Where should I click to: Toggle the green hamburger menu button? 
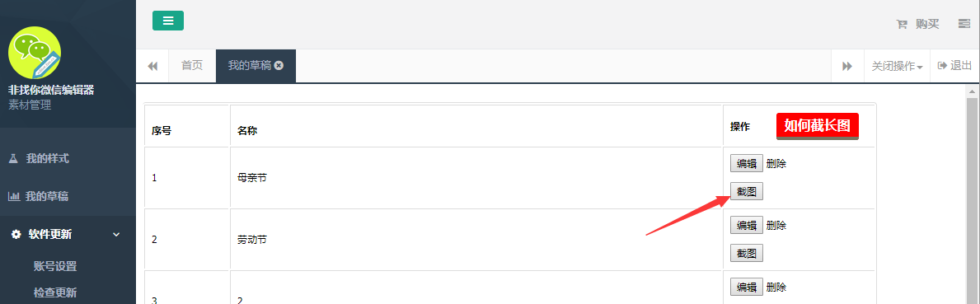click(168, 21)
